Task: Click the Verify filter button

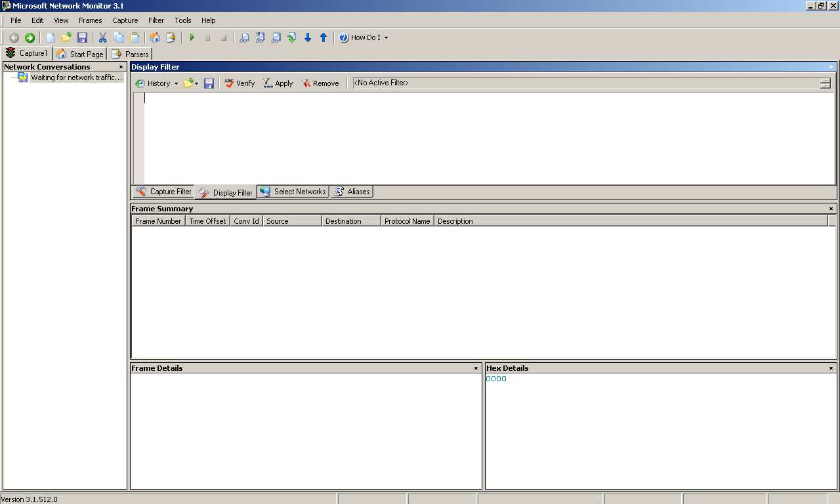Action: [x=240, y=83]
